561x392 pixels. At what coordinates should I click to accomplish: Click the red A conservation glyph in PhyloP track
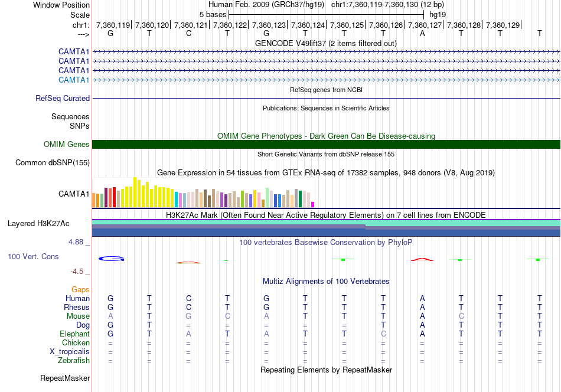(422, 259)
